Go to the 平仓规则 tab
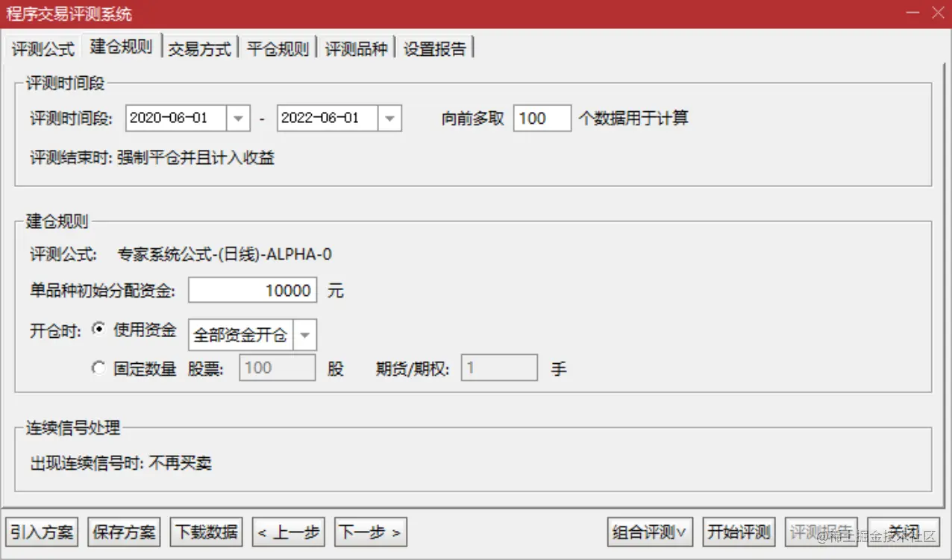Image resolution: width=952 pixels, height=560 pixels. 278,48
